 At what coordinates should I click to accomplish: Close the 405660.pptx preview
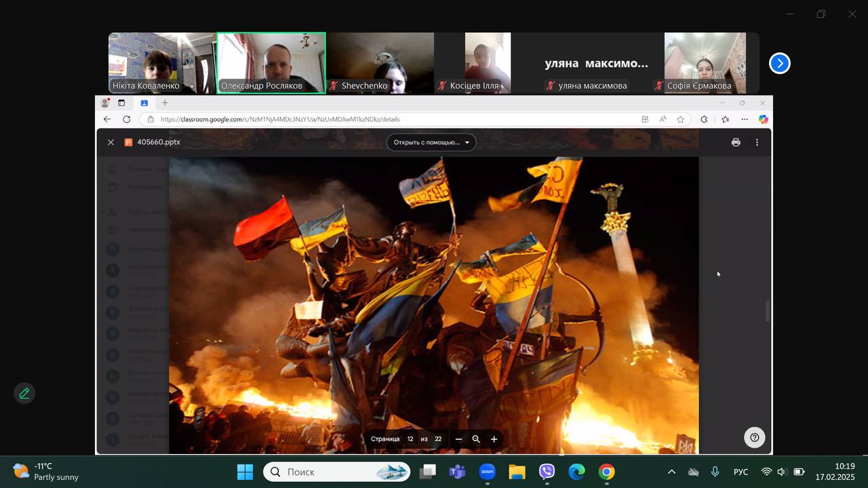[x=111, y=142]
